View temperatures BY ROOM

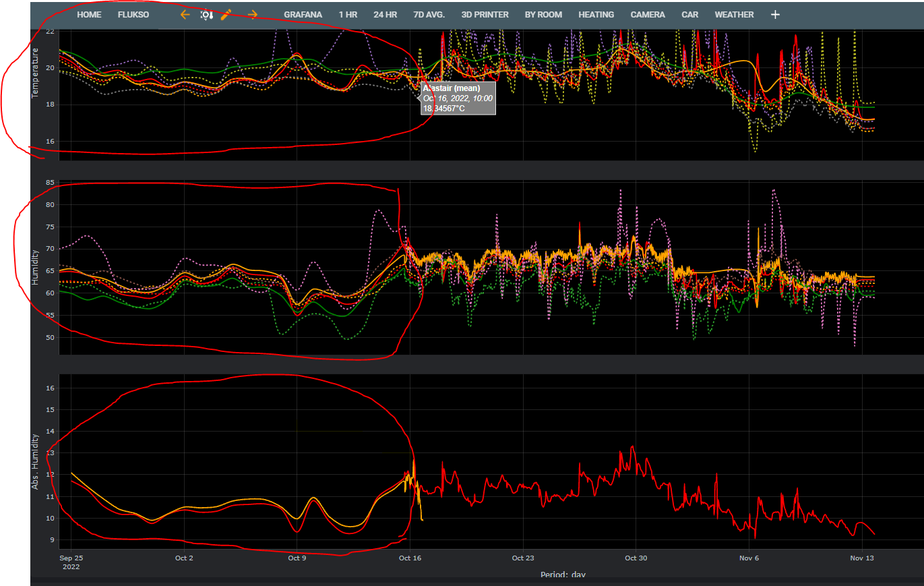(543, 14)
